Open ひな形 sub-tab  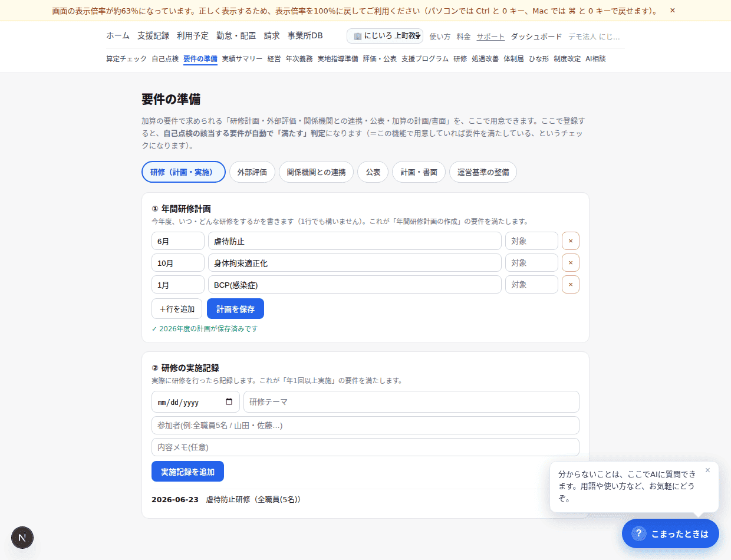[x=539, y=59]
